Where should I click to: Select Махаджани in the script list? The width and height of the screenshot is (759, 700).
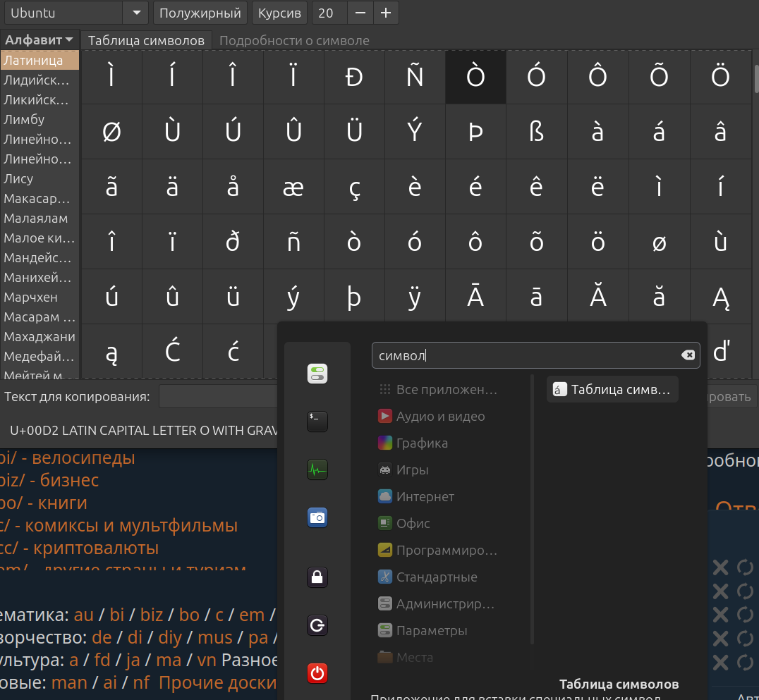click(x=40, y=337)
